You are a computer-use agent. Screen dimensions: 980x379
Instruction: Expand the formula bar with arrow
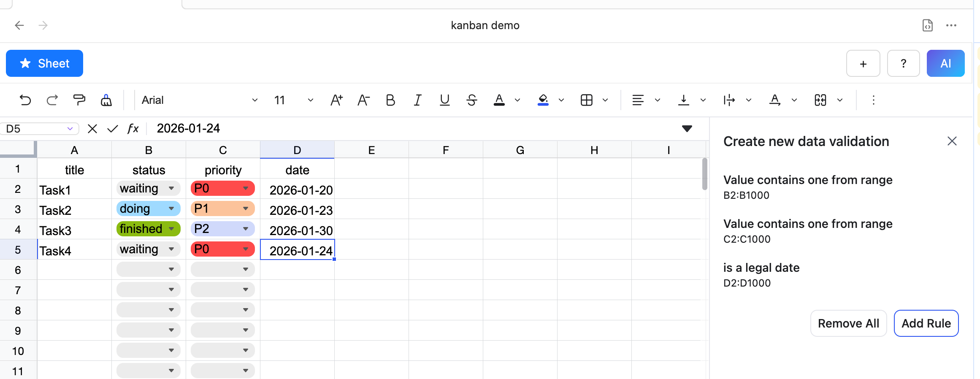pos(687,128)
